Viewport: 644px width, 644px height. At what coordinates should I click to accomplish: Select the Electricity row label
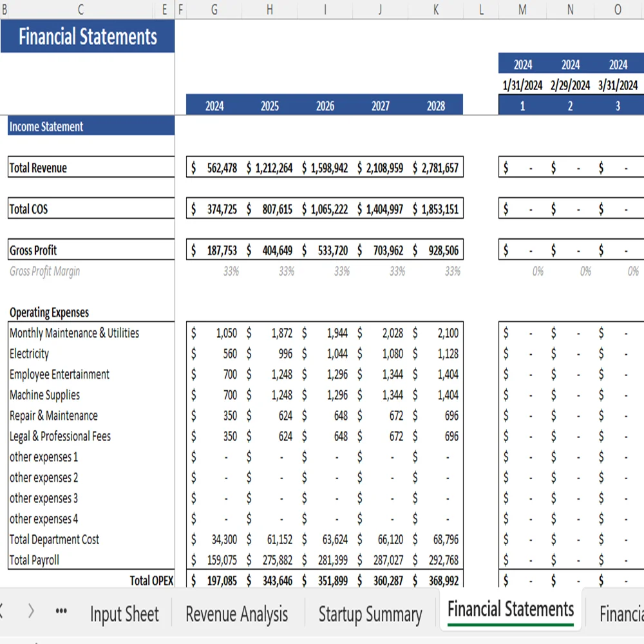29,353
